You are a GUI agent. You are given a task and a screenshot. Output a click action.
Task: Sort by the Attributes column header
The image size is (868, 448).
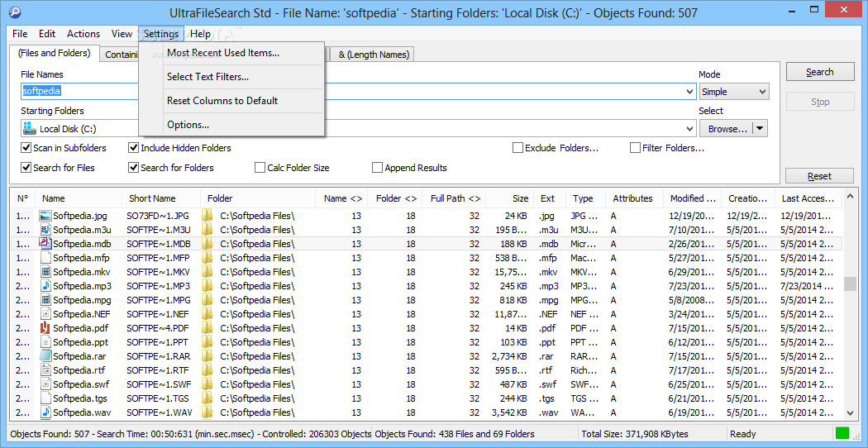point(634,198)
